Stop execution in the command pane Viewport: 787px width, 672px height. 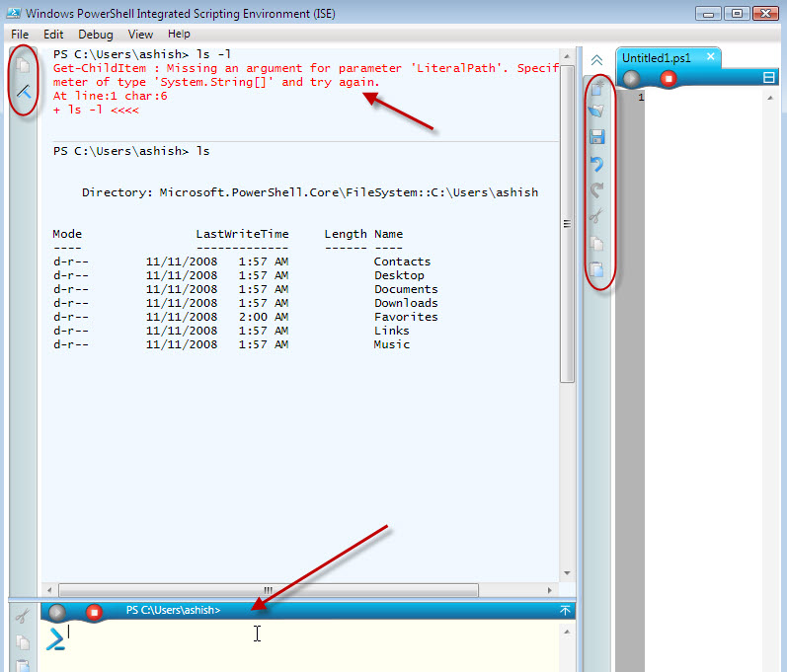tap(94, 612)
